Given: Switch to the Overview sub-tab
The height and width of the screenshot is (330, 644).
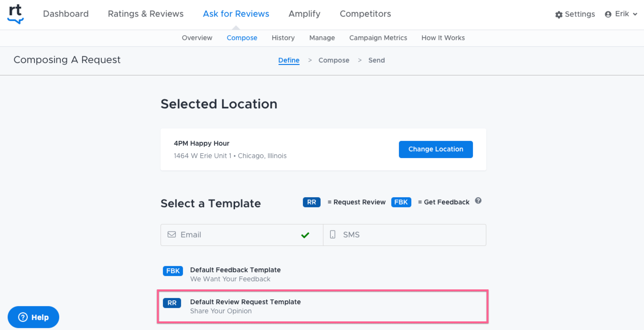Looking at the screenshot, I should pos(197,38).
